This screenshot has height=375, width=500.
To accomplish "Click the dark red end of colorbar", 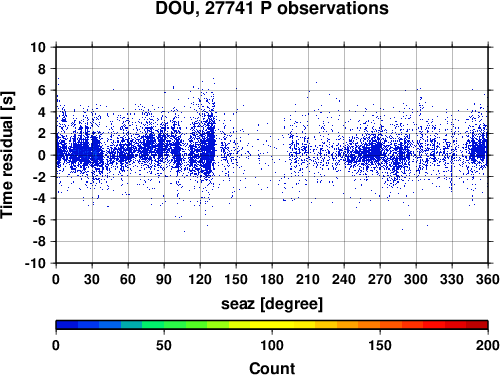I will (x=477, y=325).
